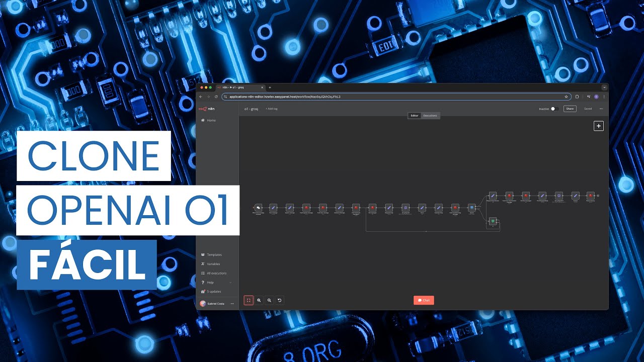This screenshot has width=644, height=362.
Task: Select the Parse node
Action: (422, 207)
